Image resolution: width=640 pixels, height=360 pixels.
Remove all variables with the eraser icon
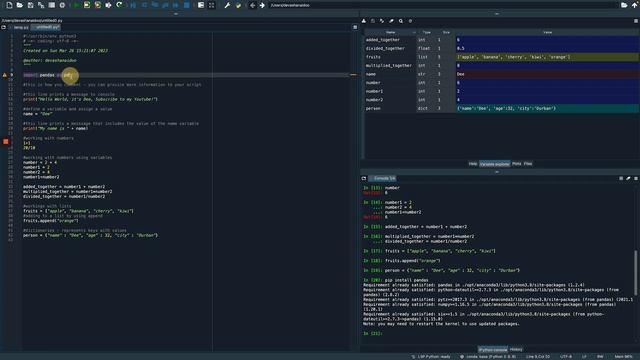[391, 21]
